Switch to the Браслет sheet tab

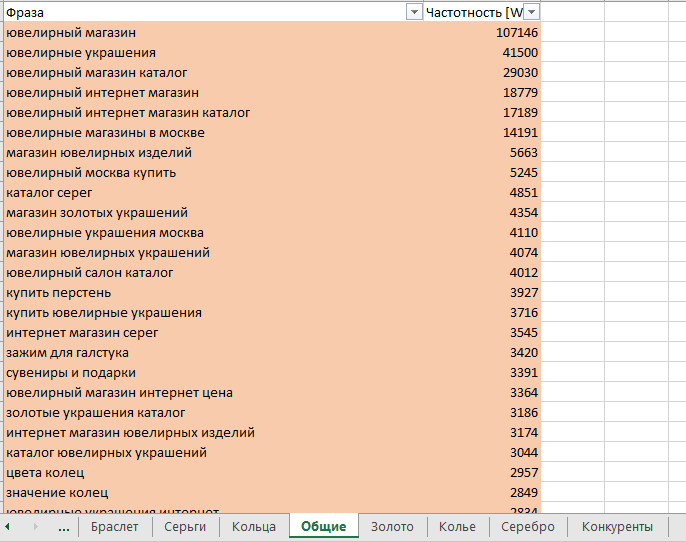[115, 526]
